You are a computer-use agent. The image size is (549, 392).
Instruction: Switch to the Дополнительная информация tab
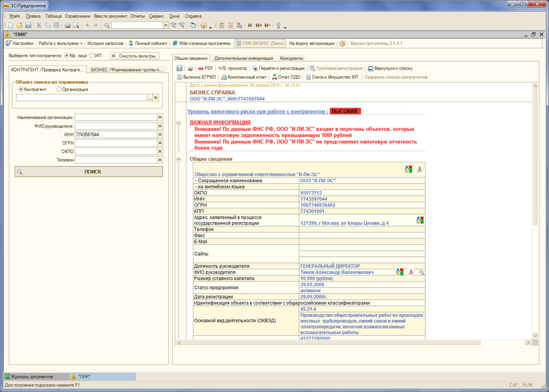pos(243,58)
